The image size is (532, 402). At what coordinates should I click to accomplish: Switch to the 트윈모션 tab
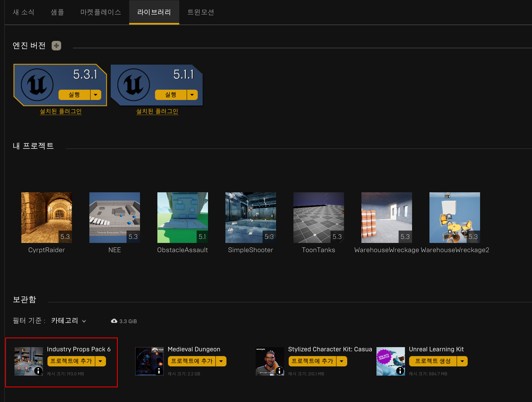201,12
